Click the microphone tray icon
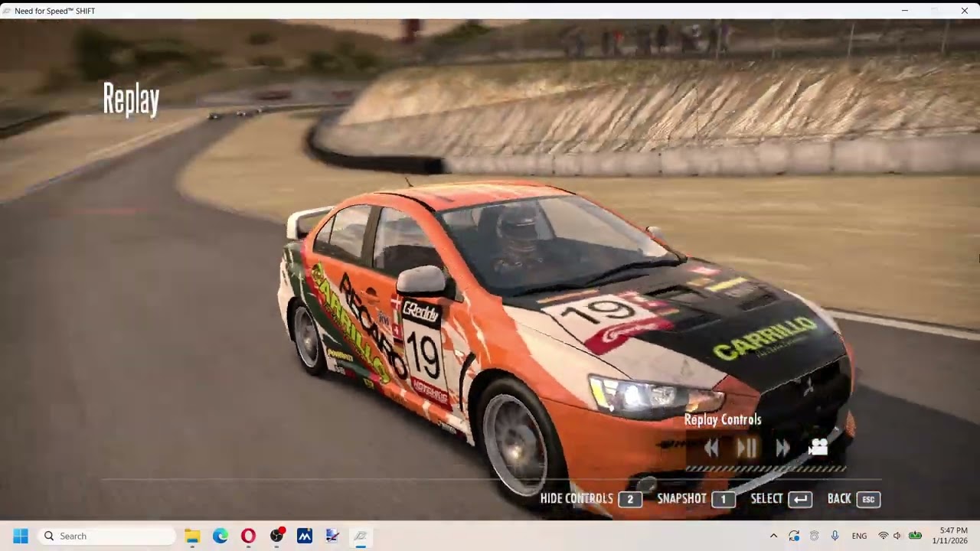Screen dimensions: 980x551 click(835, 536)
